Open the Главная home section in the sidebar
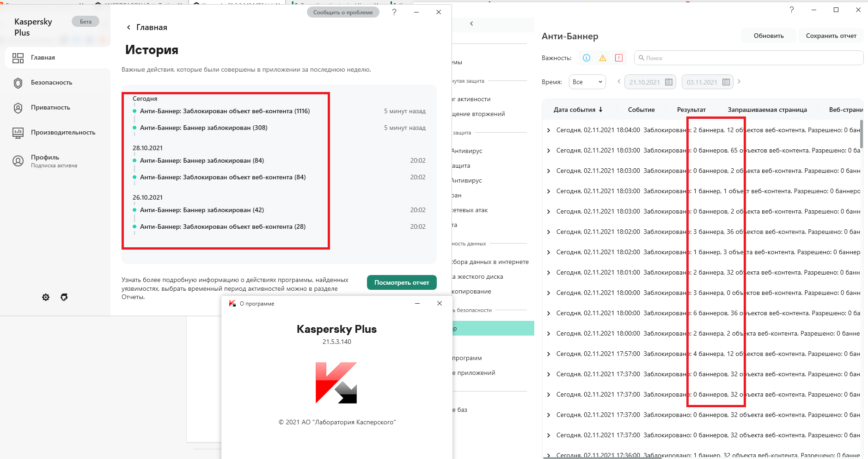Viewport: 868px width, 459px height. pyautogui.click(x=58, y=58)
